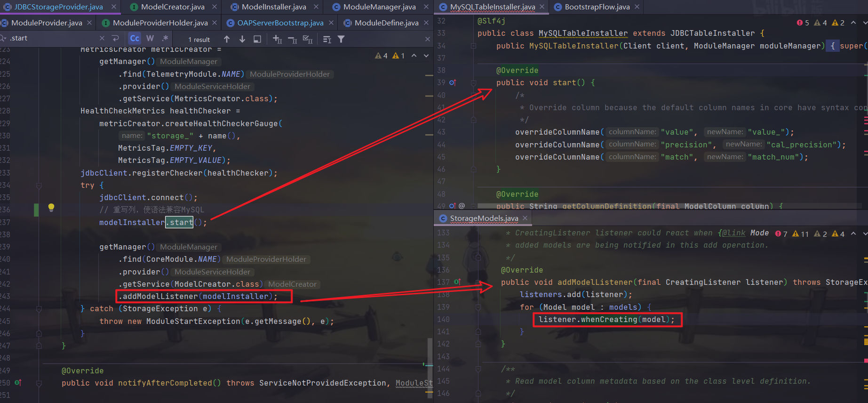
Task: Switch to ModuleProvider.java tab
Action: (x=47, y=23)
